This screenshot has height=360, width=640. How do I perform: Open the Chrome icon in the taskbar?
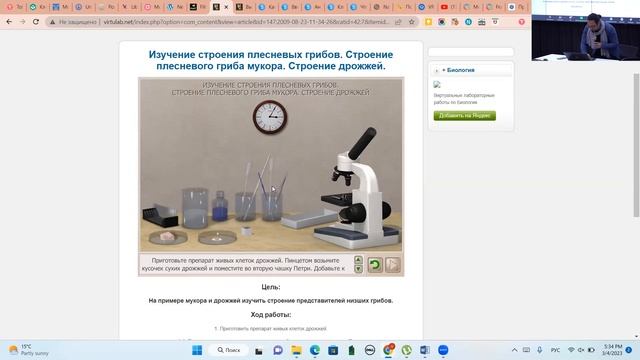click(388, 350)
